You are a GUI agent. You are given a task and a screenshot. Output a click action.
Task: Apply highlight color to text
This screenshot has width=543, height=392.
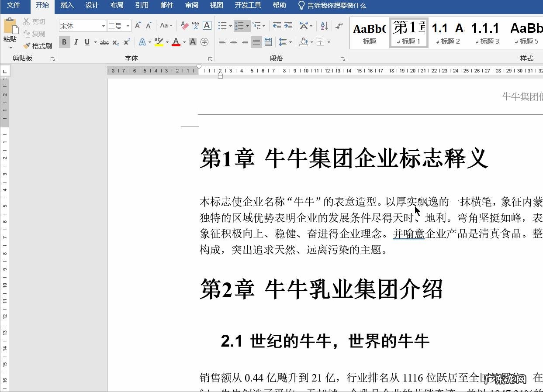pyautogui.click(x=159, y=42)
